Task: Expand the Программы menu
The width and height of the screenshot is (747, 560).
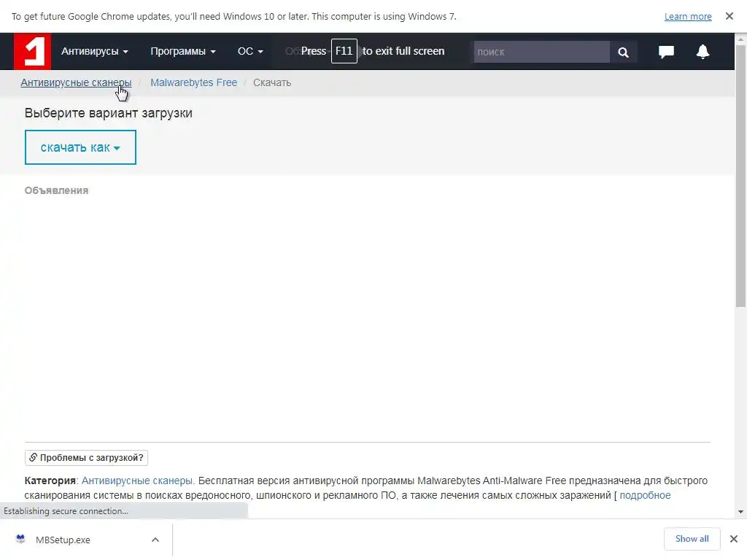Action: click(183, 51)
